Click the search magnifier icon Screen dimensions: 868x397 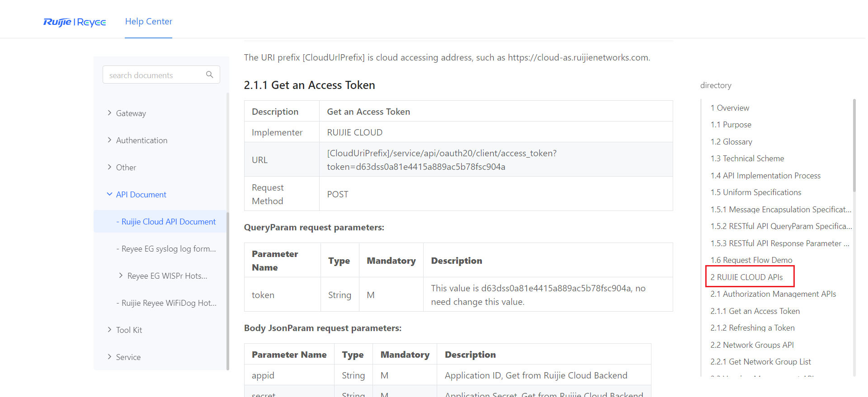coord(210,75)
